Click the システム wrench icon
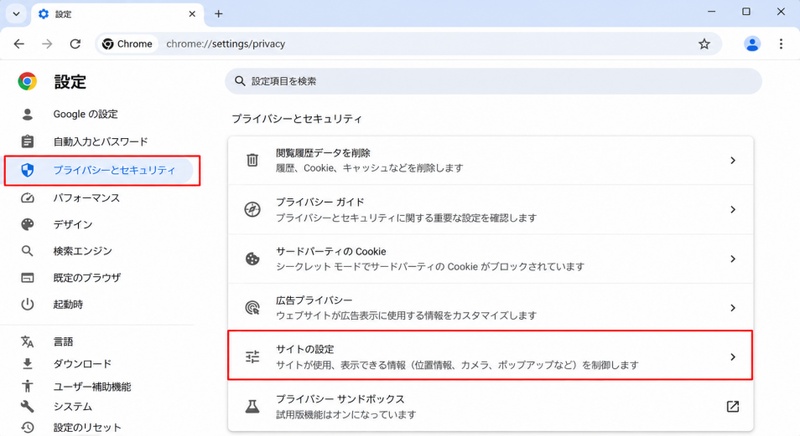Screen dimensions: 800x436 pos(28,406)
